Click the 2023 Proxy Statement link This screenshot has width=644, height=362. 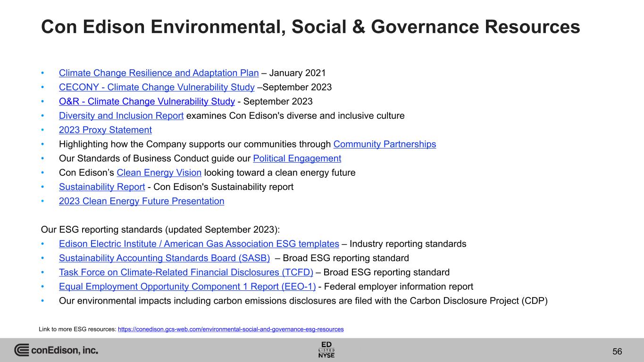[x=105, y=130]
